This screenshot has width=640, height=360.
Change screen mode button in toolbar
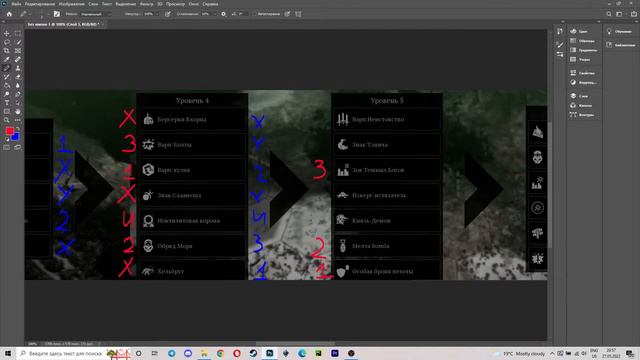pyautogui.click(x=18, y=147)
